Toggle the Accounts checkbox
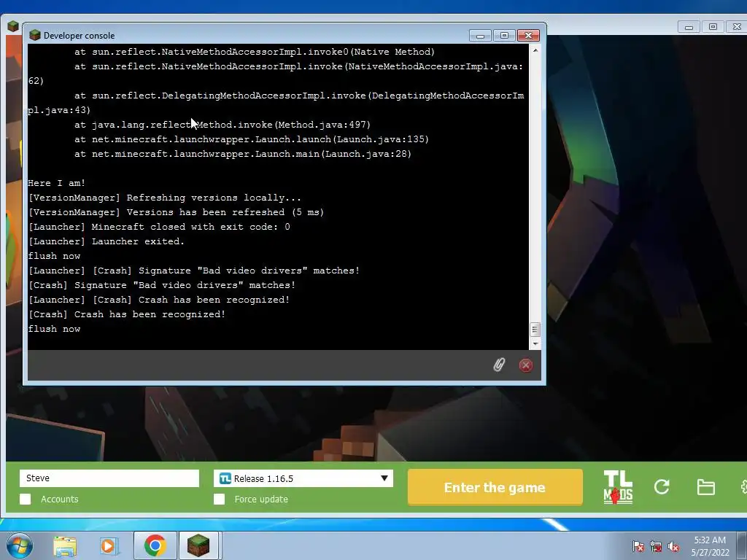Screen dimensions: 747x560 [26, 499]
